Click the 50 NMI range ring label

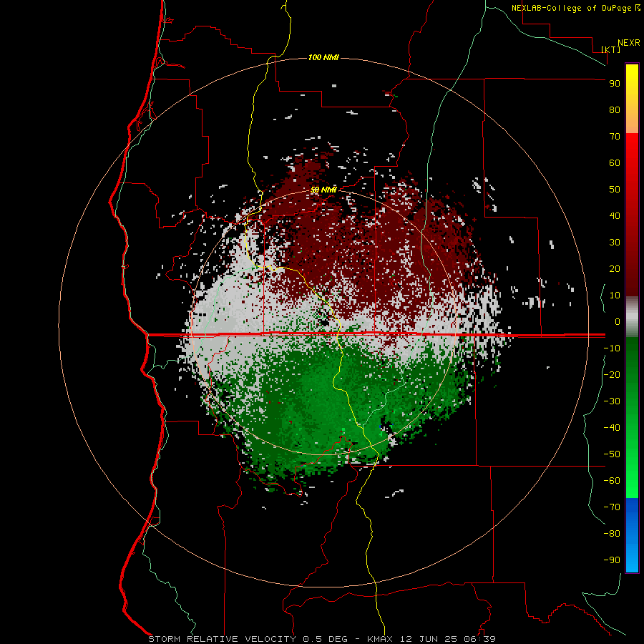[x=323, y=190]
